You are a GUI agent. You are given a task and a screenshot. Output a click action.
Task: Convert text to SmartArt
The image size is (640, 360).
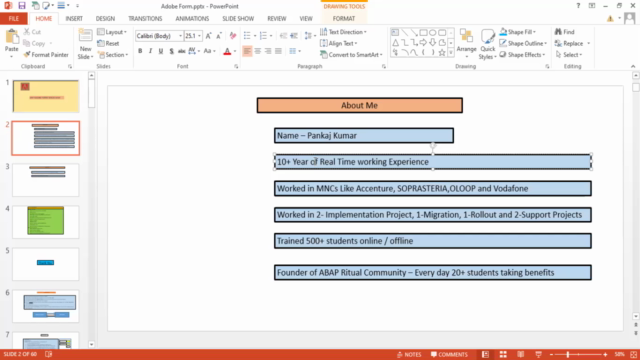point(351,55)
